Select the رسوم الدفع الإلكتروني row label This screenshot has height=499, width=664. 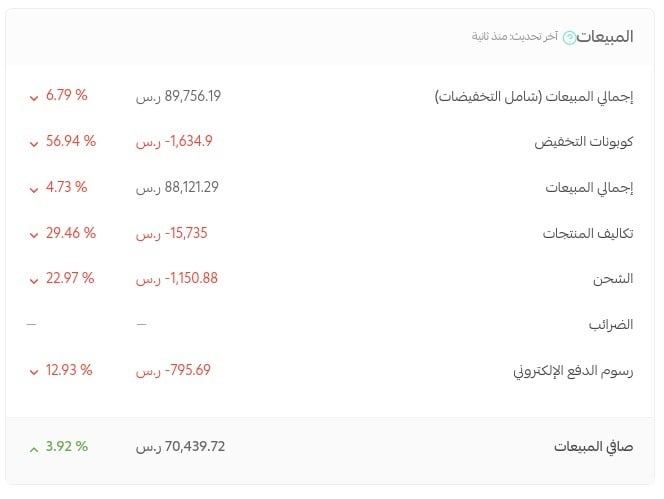573,371
